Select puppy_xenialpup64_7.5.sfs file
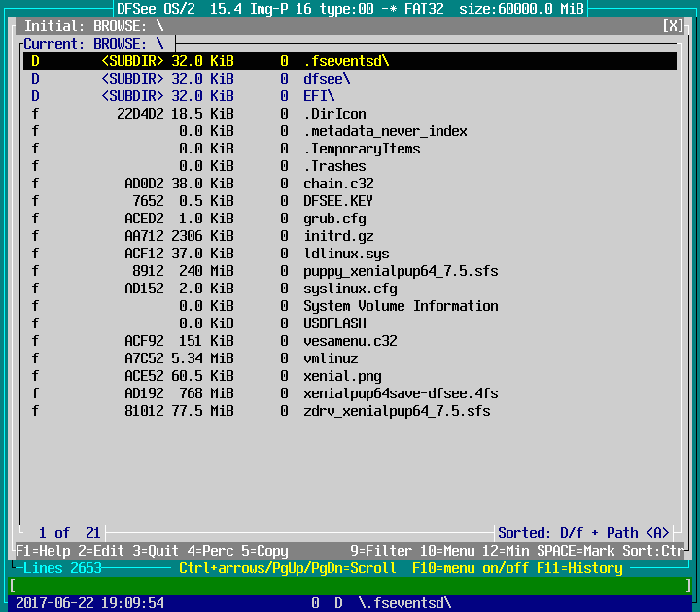This screenshot has width=700, height=612. 401,271
